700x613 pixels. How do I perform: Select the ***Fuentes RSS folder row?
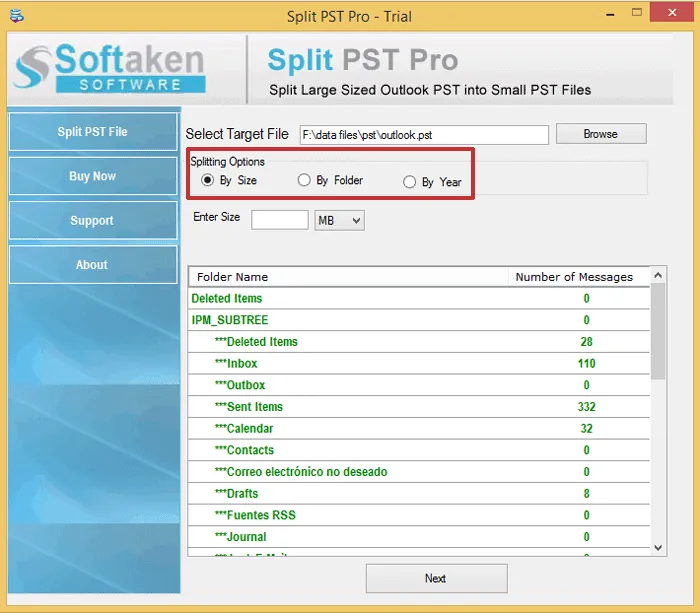click(x=419, y=515)
